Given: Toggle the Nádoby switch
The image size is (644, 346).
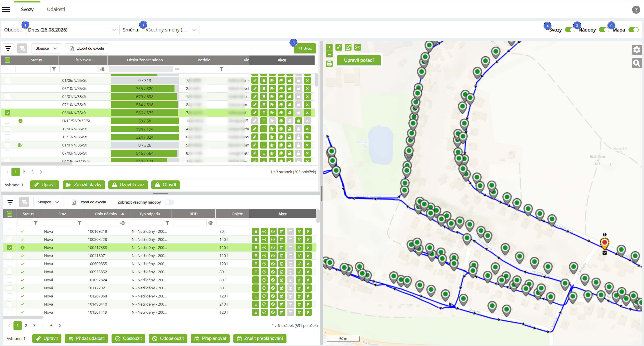Looking at the screenshot, I should (x=604, y=30).
